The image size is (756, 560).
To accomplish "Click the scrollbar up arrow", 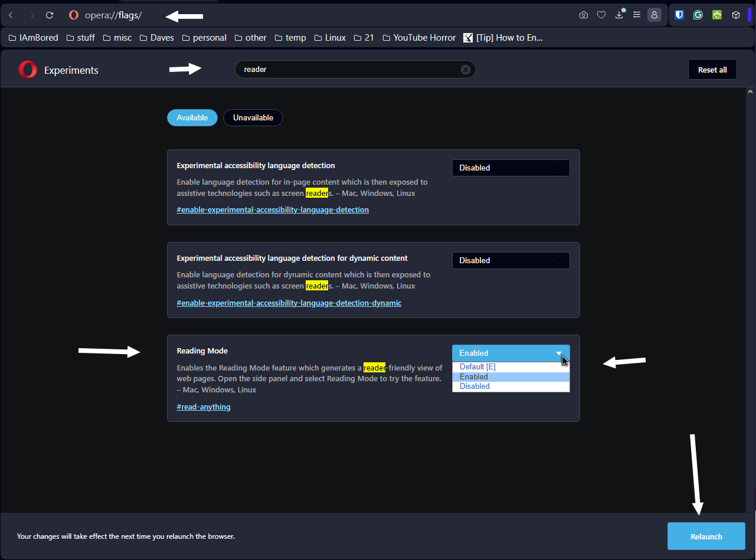I will 751,92.
